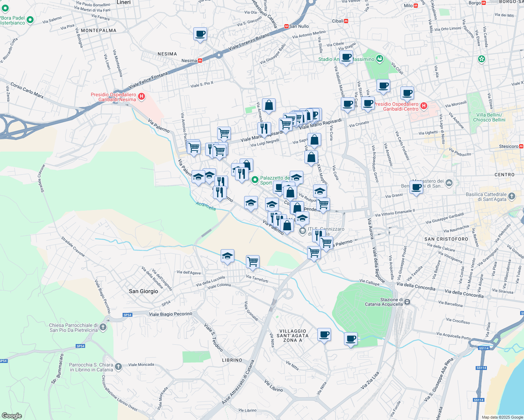Click the church icon at Basilica Cattedrale di Sant'Agata

click(511, 197)
